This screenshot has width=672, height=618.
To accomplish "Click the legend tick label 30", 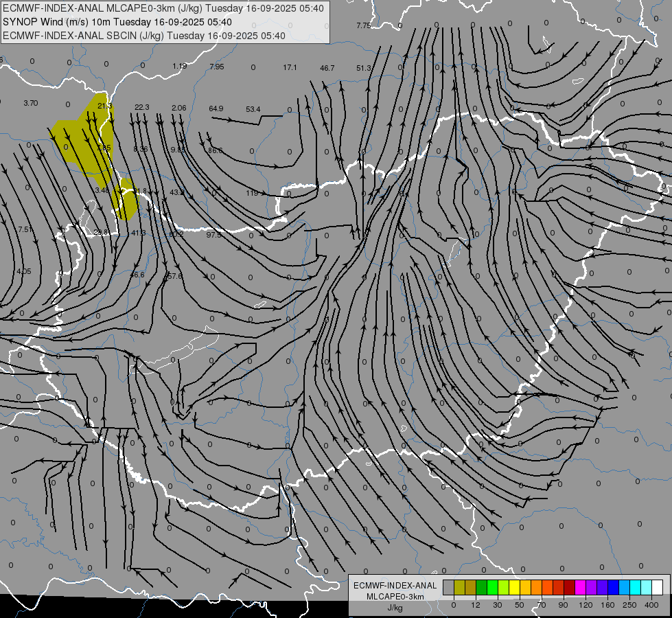I will (498, 605).
